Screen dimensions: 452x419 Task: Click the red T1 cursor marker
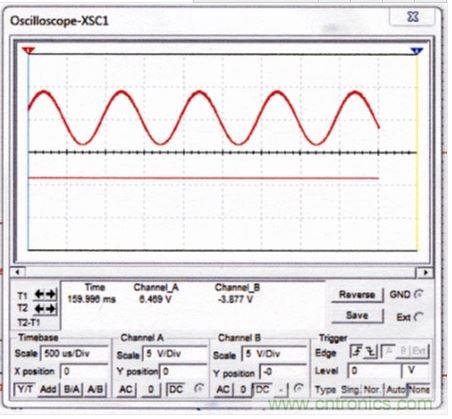(28, 50)
